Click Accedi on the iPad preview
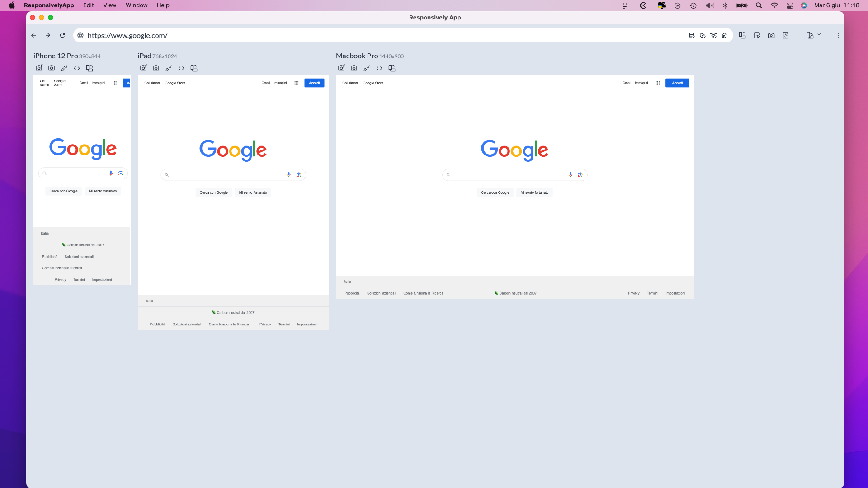Image resolution: width=868 pixels, height=488 pixels. pos(315,83)
